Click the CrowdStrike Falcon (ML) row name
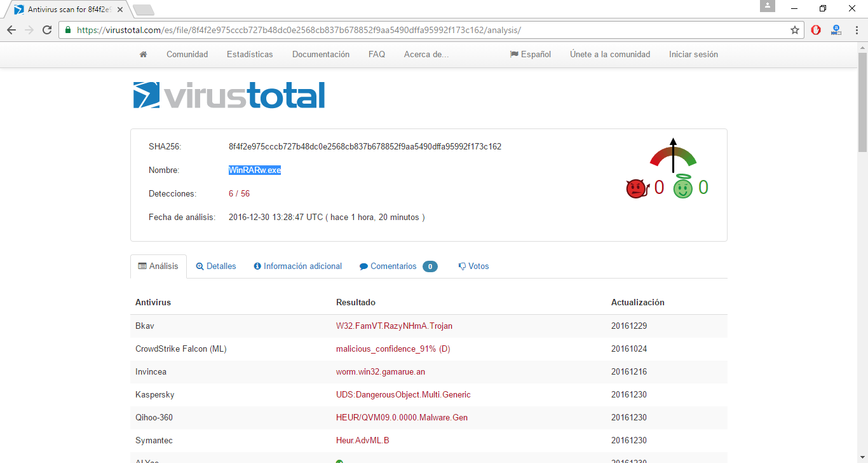Image resolution: width=868 pixels, height=463 pixels. click(x=181, y=349)
